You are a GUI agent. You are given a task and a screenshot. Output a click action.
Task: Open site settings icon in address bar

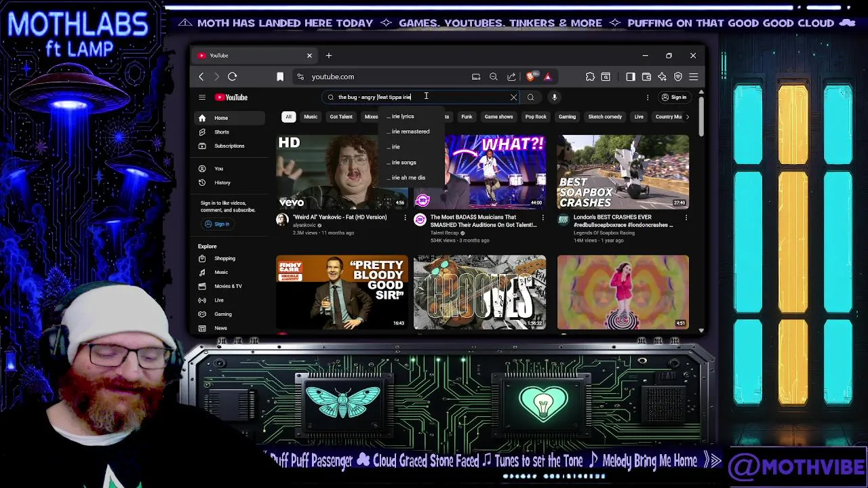(x=301, y=77)
